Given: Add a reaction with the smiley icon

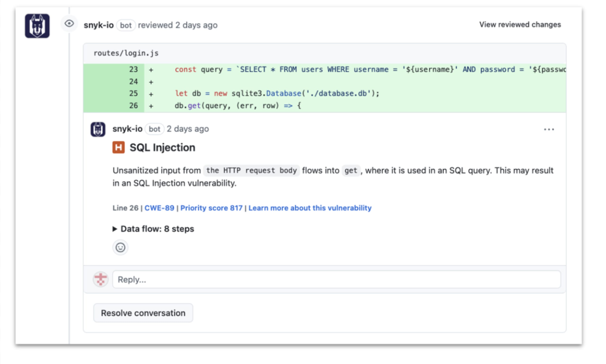Looking at the screenshot, I should [120, 248].
